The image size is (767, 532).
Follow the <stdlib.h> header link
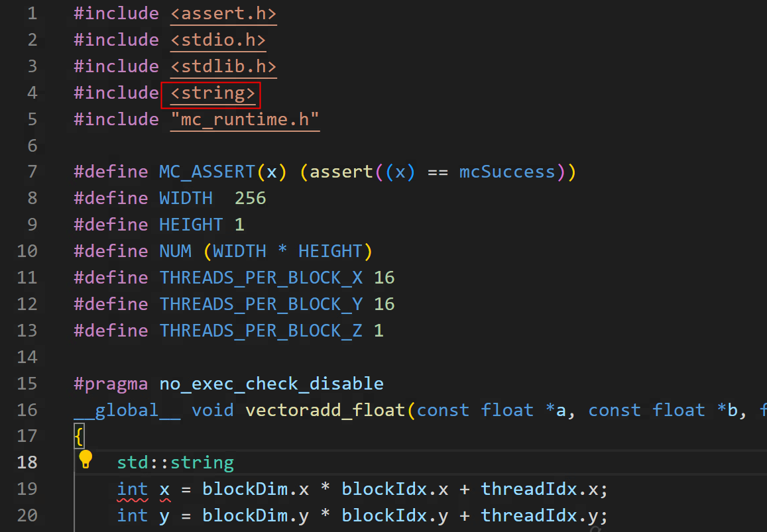coord(223,66)
